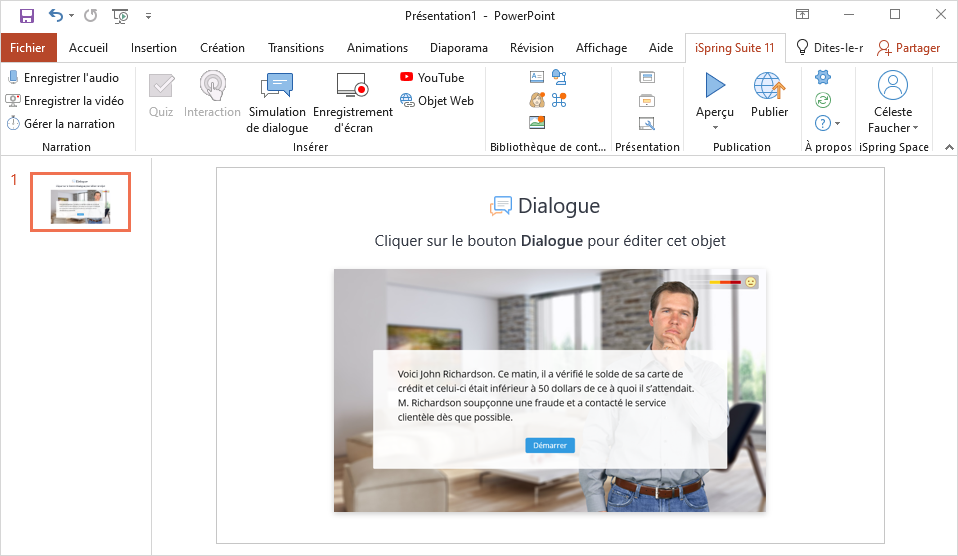Save the presentation with the floppy disk icon
The image size is (958, 556).
[x=27, y=15]
